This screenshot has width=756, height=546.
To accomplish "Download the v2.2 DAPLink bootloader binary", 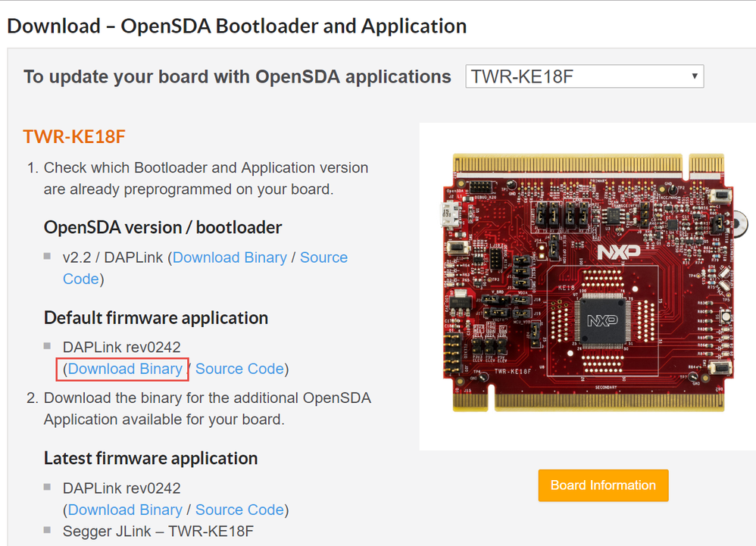I will (x=230, y=257).
